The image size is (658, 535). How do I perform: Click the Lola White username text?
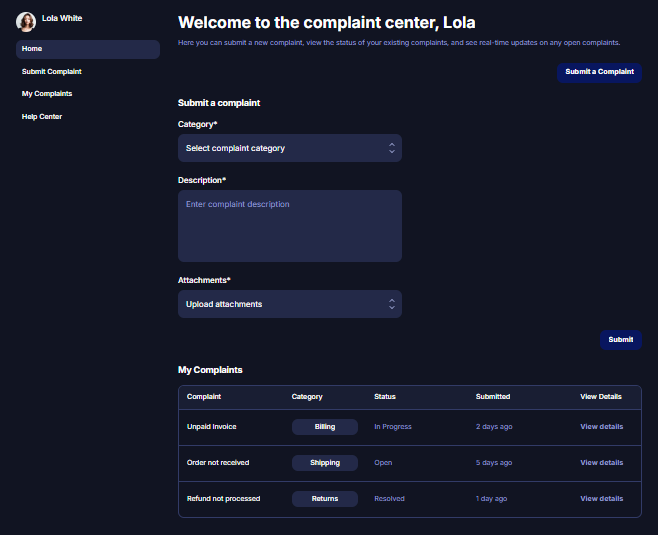click(62, 18)
